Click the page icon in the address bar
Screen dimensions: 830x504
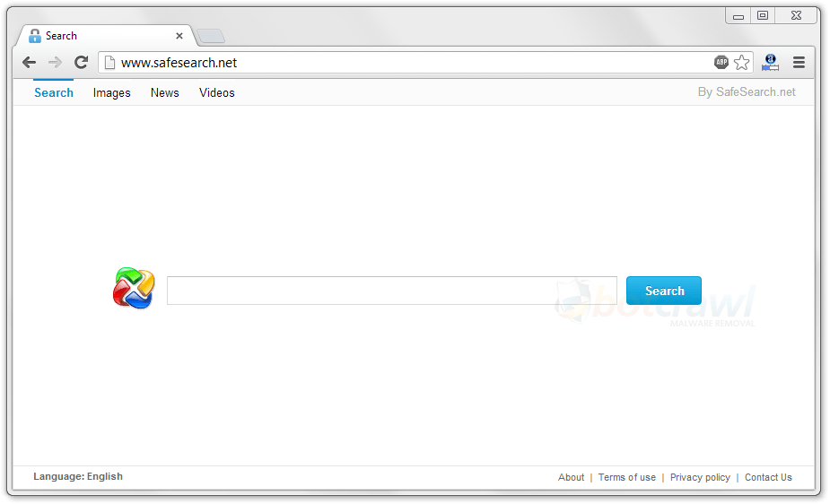109,63
